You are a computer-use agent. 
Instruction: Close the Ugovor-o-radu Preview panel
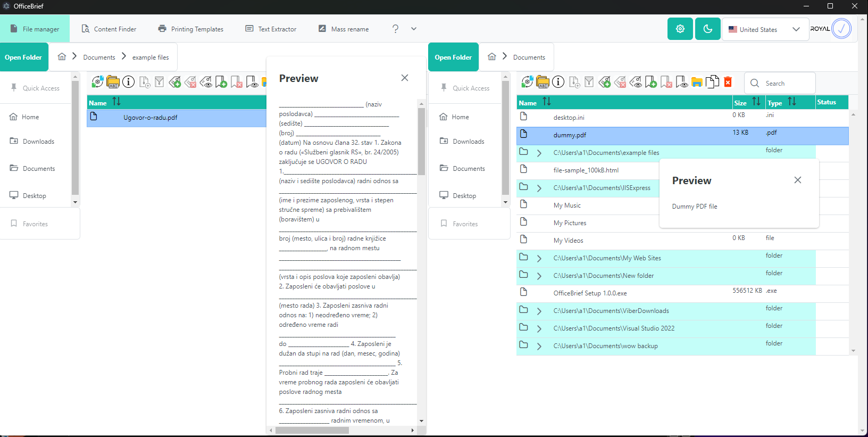405,78
